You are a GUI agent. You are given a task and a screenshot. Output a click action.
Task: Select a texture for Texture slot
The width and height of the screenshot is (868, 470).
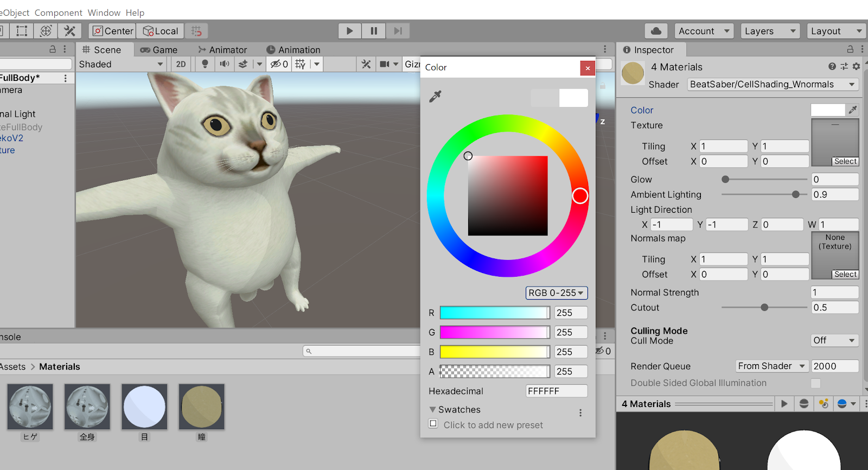tap(845, 161)
